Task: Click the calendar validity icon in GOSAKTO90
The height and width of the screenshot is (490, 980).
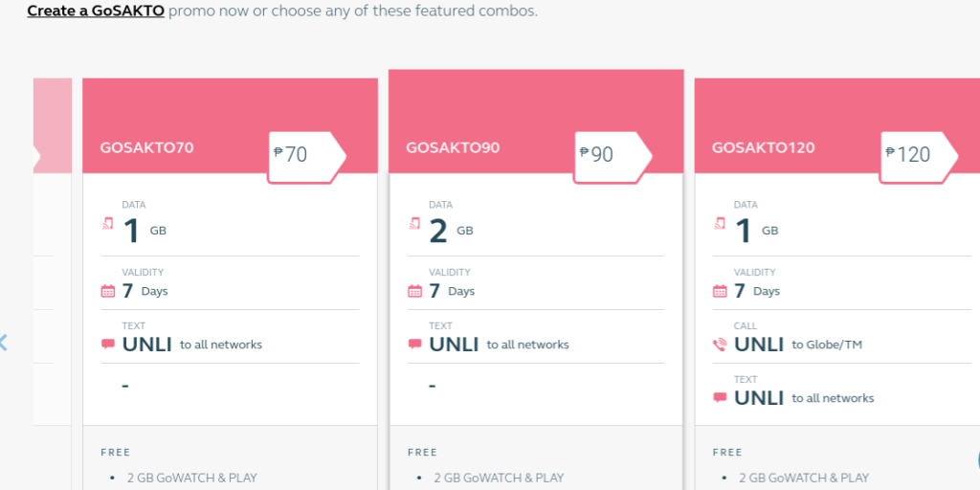Action: point(415,291)
